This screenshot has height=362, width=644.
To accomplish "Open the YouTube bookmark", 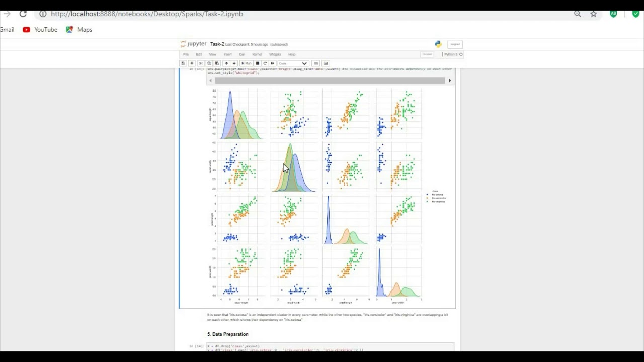I will [x=40, y=30].
